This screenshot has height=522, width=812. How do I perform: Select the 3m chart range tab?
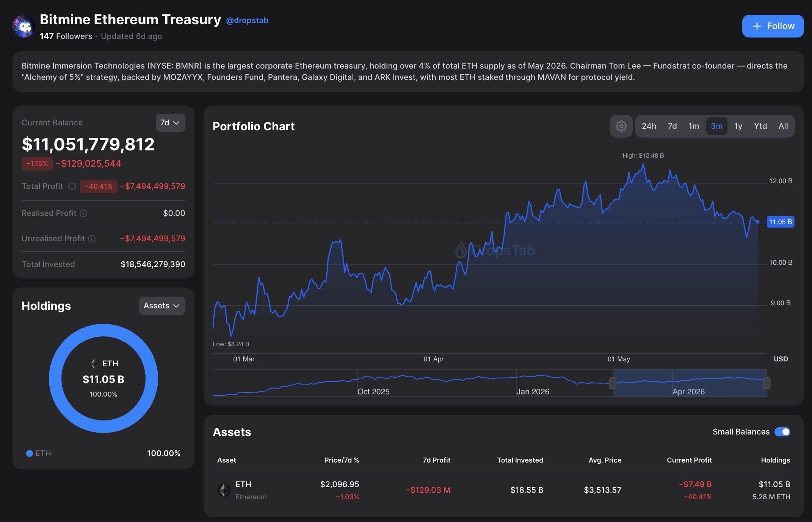pyautogui.click(x=716, y=126)
